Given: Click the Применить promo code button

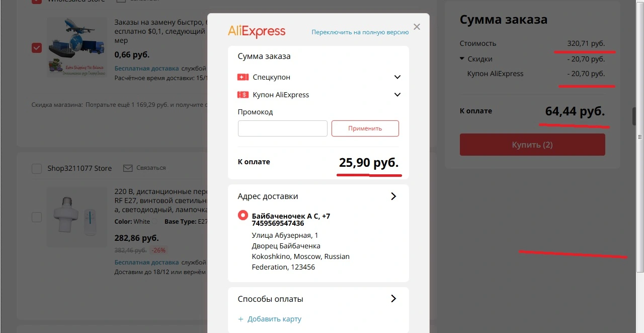Looking at the screenshot, I should (365, 128).
